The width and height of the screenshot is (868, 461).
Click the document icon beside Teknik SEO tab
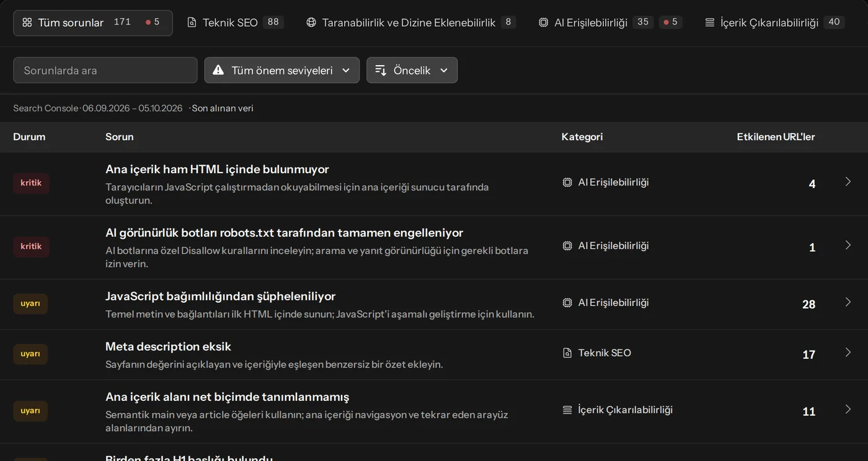pyautogui.click(x=192, y=22)
